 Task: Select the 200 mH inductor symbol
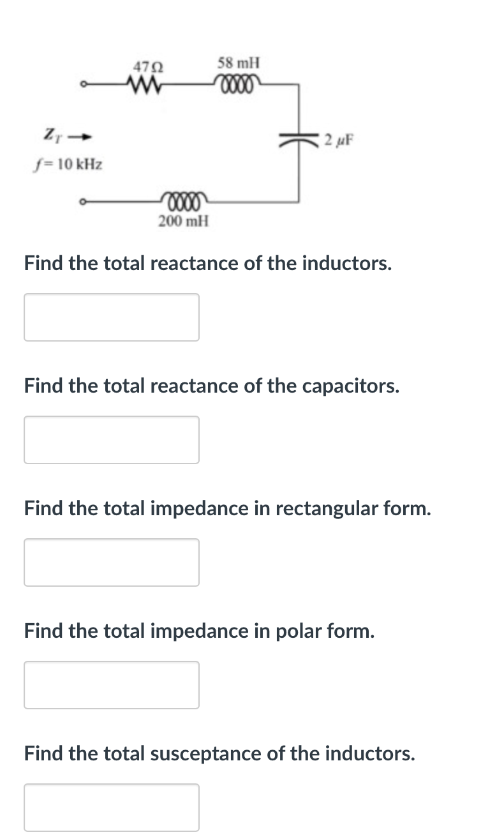pyautogui.click(x=182, y=200)
